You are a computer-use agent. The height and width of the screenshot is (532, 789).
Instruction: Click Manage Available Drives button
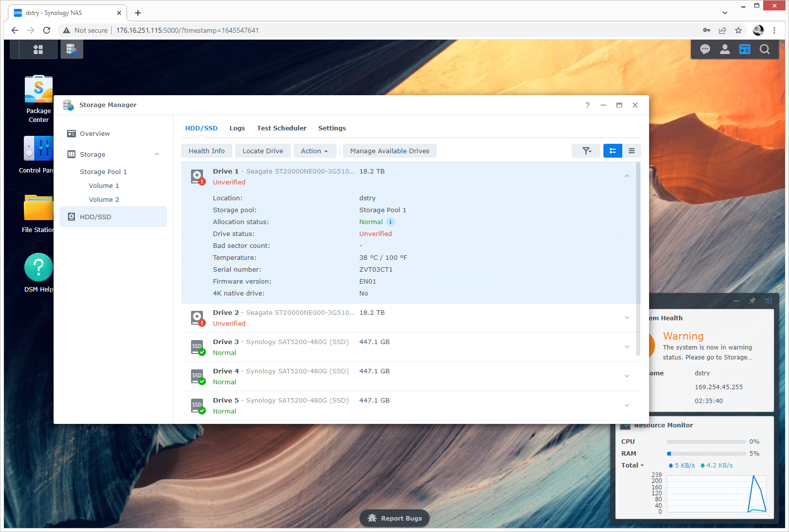(390, 151)
